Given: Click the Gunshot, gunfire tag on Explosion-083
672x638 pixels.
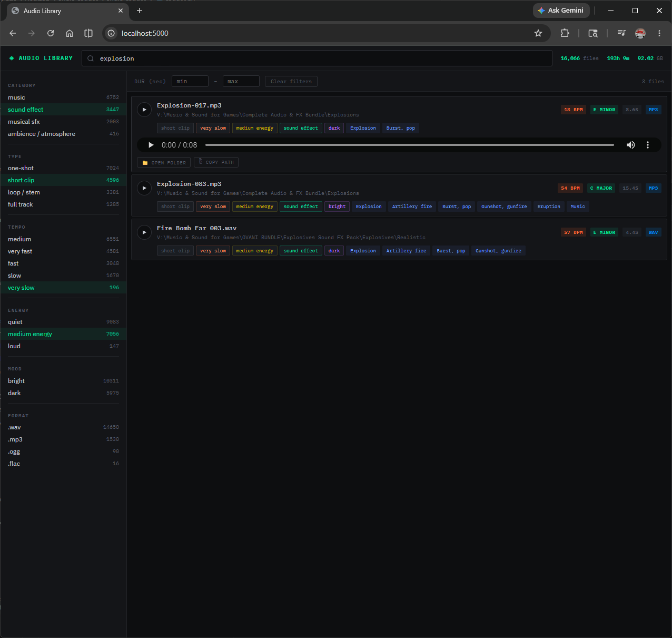Looking at the screenshot, I should [x=504, y=207].
